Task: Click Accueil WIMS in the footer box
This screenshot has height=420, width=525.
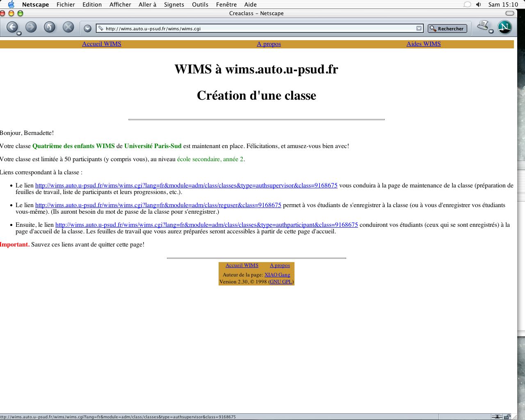Action: tap(242, 265)
